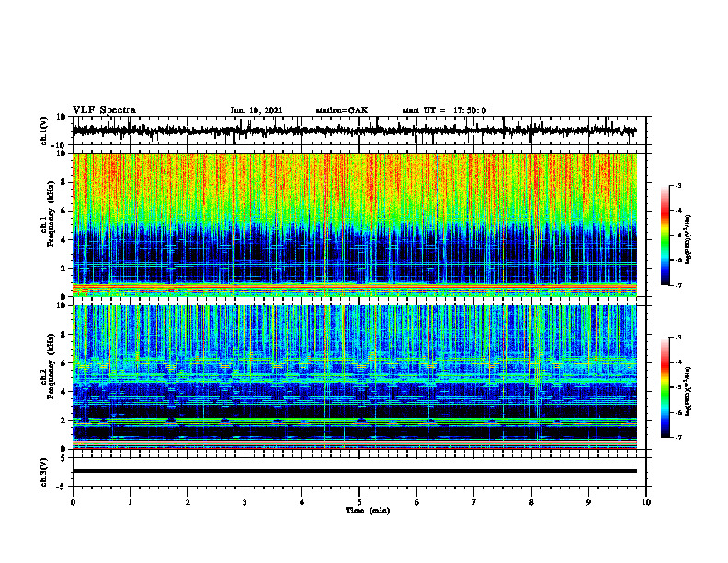The image size is (728, 563).
Task: Click the ch.3 axis tick label '5'
Action: coord(63,458)
